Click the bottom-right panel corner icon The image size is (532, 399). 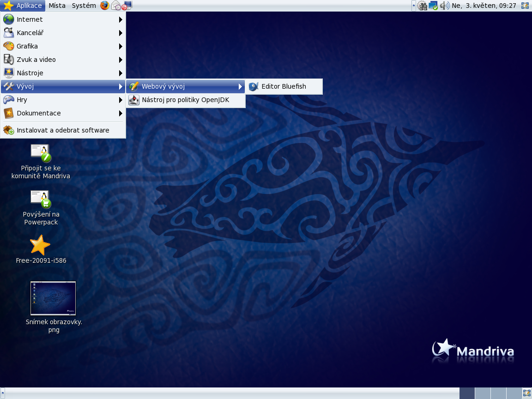pyautogui.click(x=526, y=393)
